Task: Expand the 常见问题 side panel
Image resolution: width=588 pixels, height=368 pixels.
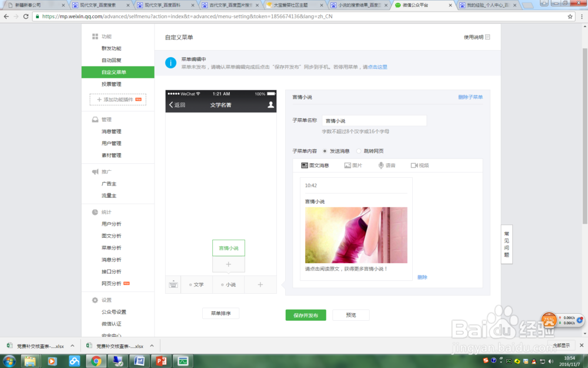Action: pos(506,244)
